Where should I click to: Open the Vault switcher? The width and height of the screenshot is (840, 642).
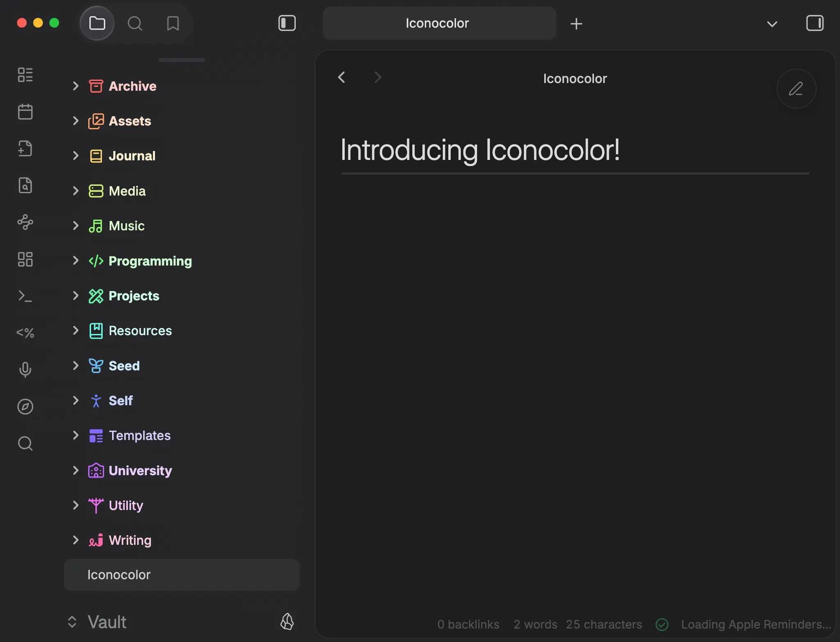pyautogui.click(x=97, y=622)
